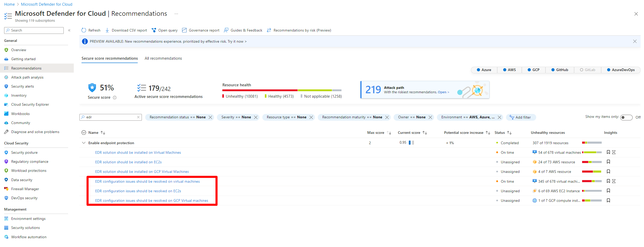The height and width of the screenshot is (247, 644).
Task: Click hourglass icon on 345 of 678 row
Action: click(x=614, y=181)
